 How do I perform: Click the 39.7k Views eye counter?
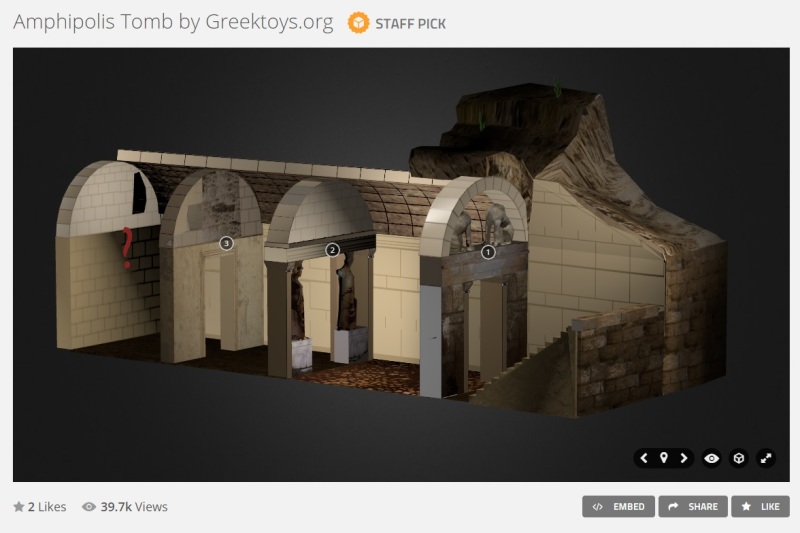click(125, 507)
